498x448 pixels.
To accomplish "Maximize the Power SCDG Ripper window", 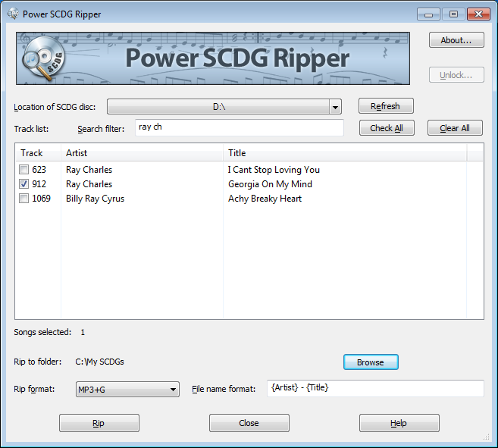I will pos(453,14).
